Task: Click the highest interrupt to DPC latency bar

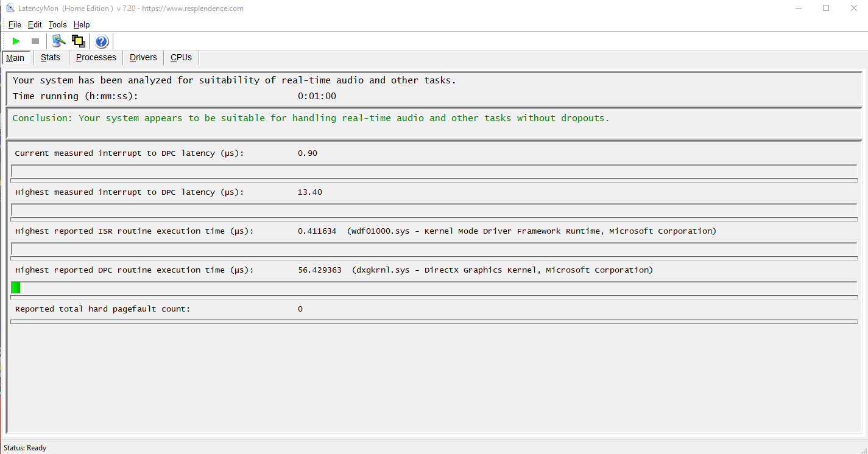Action: coord(434,210)
